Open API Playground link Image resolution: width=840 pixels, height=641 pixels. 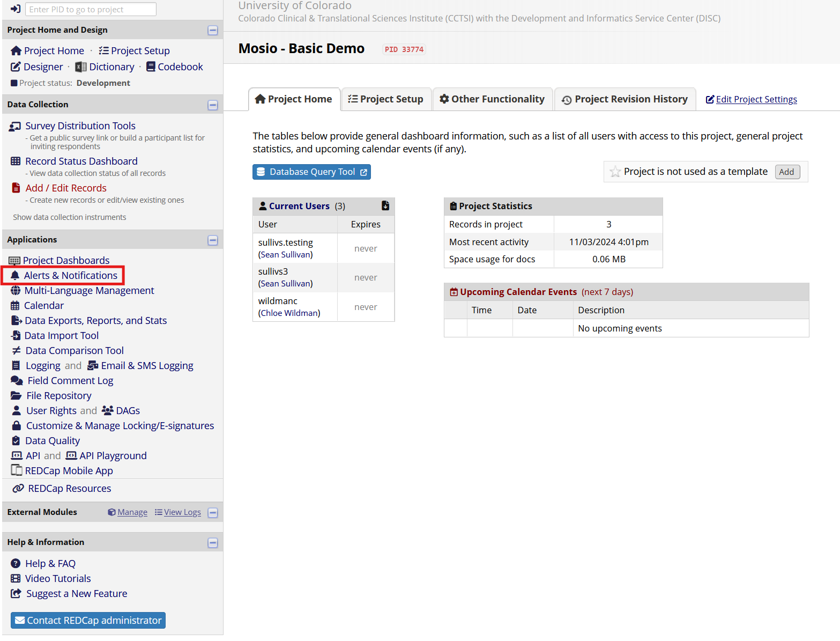113,455
